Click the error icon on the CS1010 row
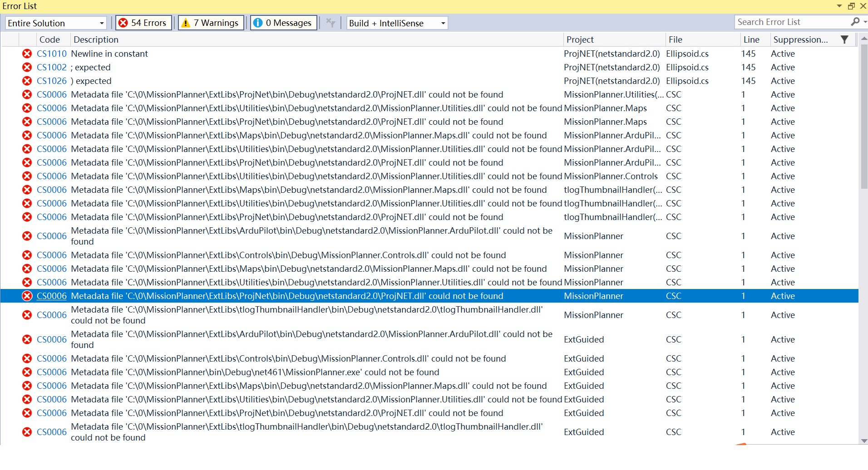Image resolution: width=868 pixels, height=470 pixels. pos(27,54)
